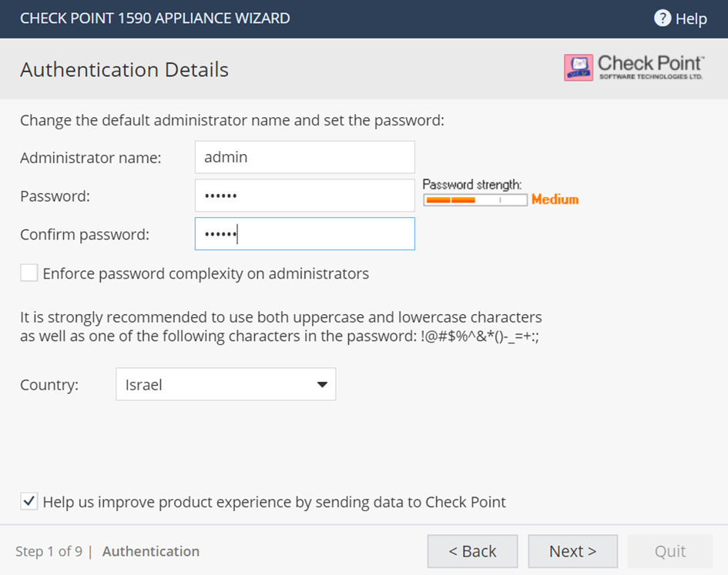Click the password strength meter bar
This screenshot has width=728, height=575.
(x=475, y=200)
